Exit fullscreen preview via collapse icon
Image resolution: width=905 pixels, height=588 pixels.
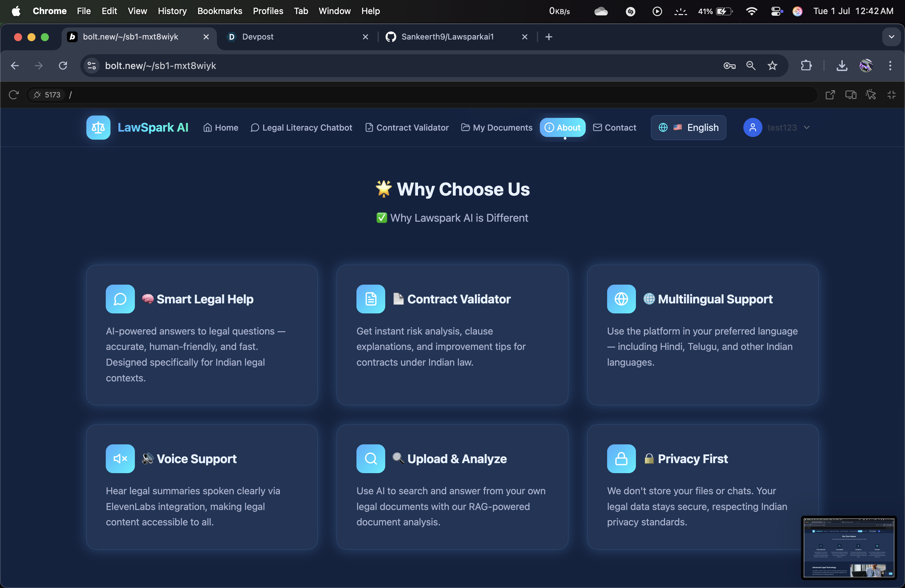[891, 95]
